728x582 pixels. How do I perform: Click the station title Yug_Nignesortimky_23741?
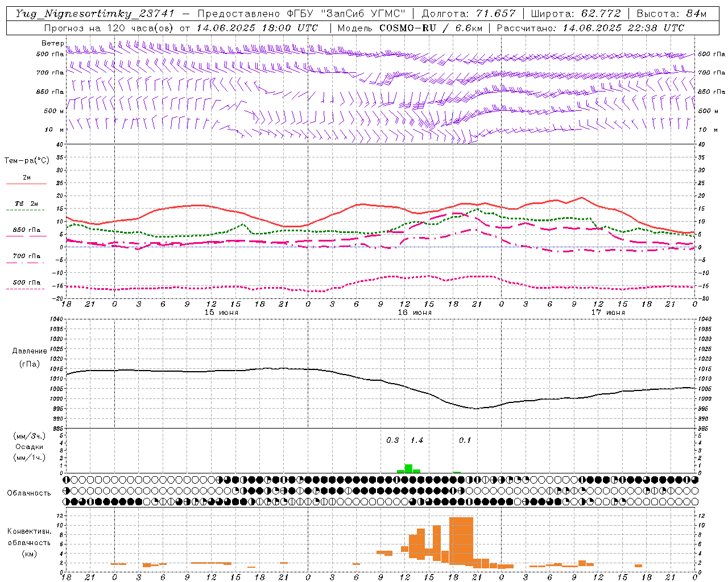click(94, 14)
